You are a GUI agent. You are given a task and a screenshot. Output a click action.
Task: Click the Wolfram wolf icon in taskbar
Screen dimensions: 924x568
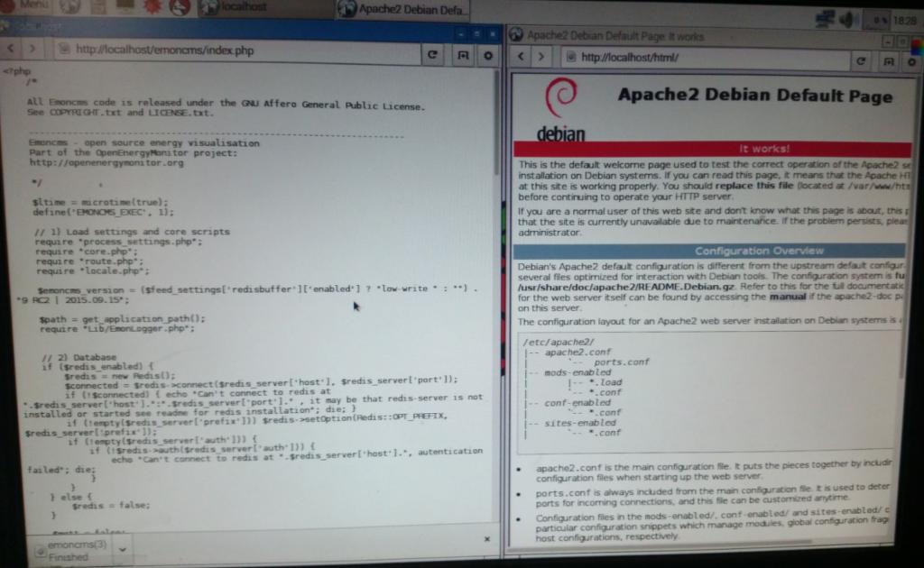click(180, 7)
